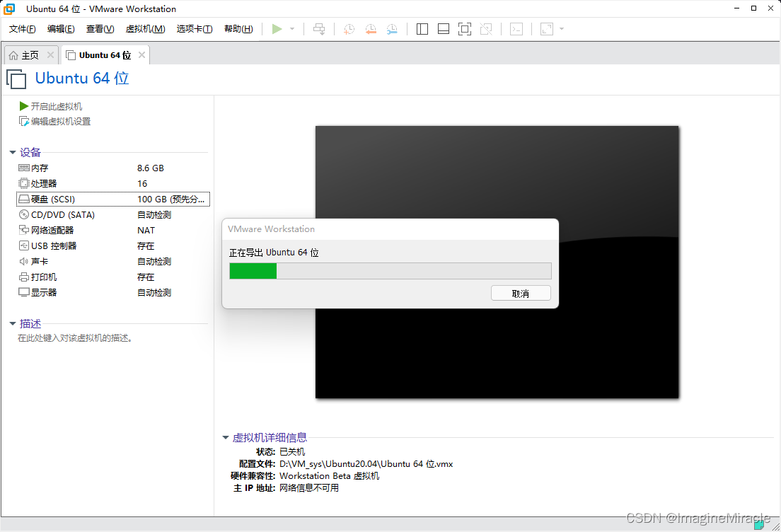The width and height of the screenshot is (781, 532).
Task: Toggle the library sidebar view icon
Action: 422,29
